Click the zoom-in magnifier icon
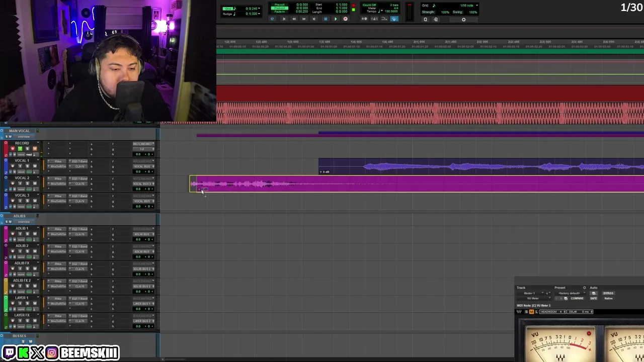This screenshot has width=644, height=362. 425,20
